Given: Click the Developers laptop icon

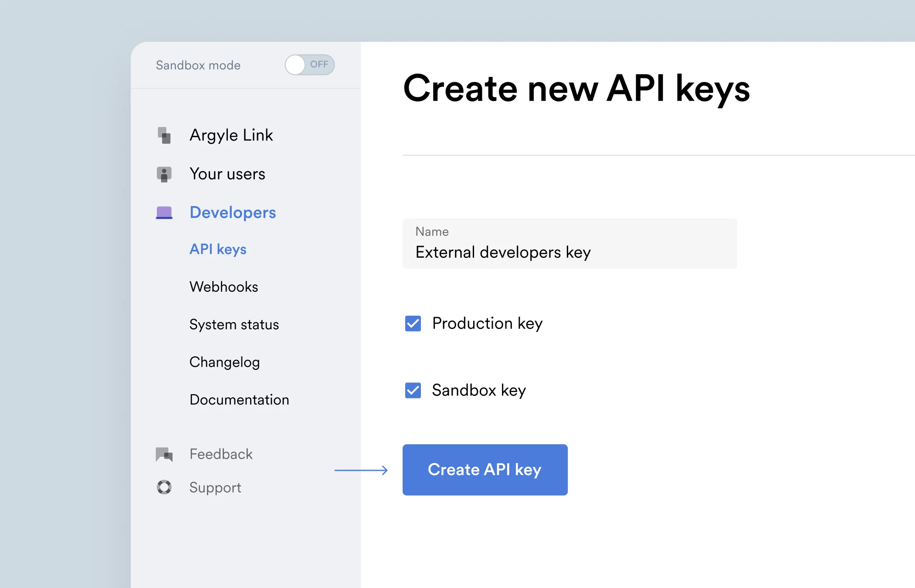Looking at the screenshot, I should coord(164,213).
